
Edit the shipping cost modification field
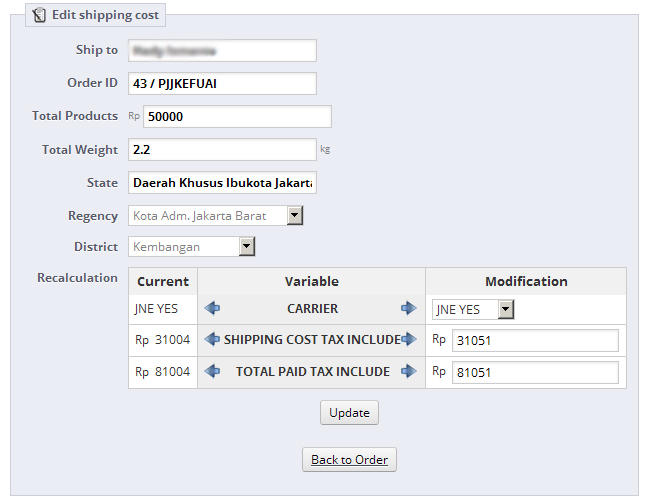[x=535, y=341]
